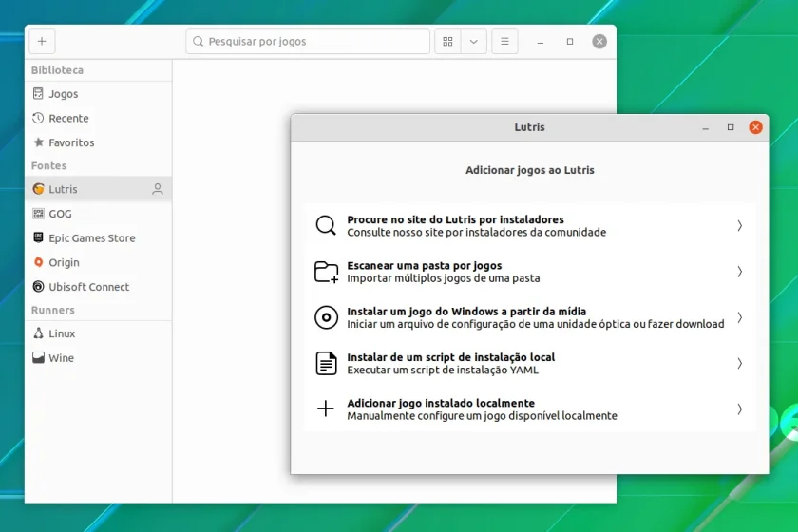Screen dimensions: 798x532
Task: Select the GOG source
Action: click(x=98, y=214)
